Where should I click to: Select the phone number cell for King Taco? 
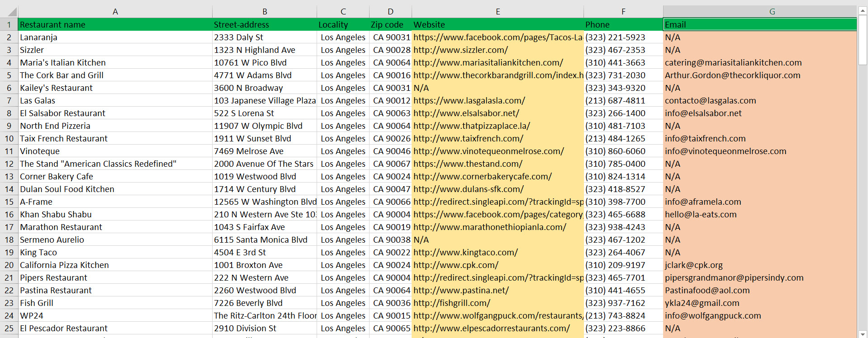[623, 253]
